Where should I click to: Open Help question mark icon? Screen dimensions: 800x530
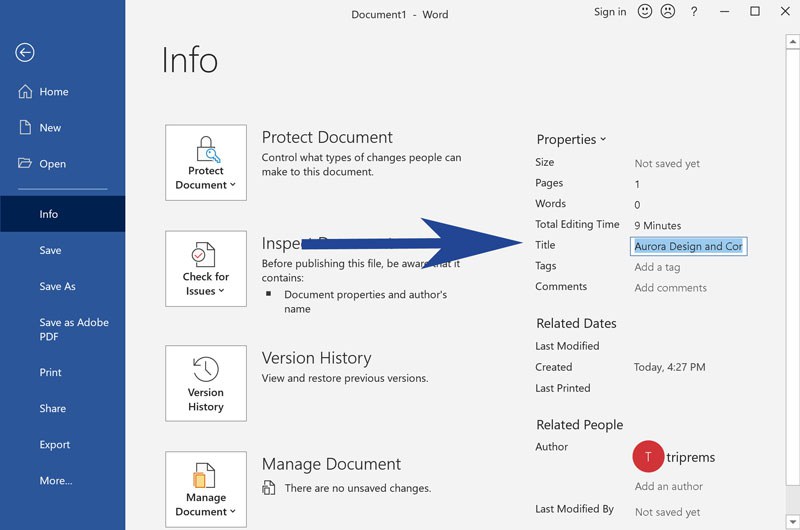(694, 12)
